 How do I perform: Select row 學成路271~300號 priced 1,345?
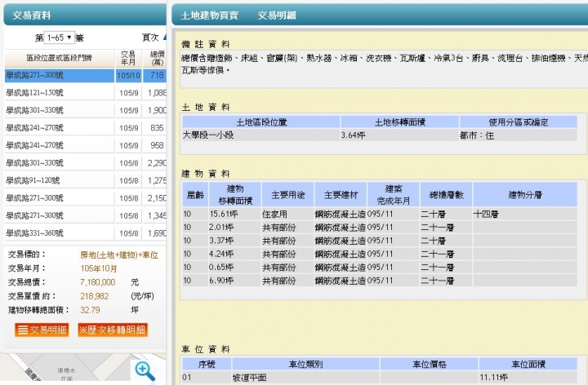[x=86, y=215]
